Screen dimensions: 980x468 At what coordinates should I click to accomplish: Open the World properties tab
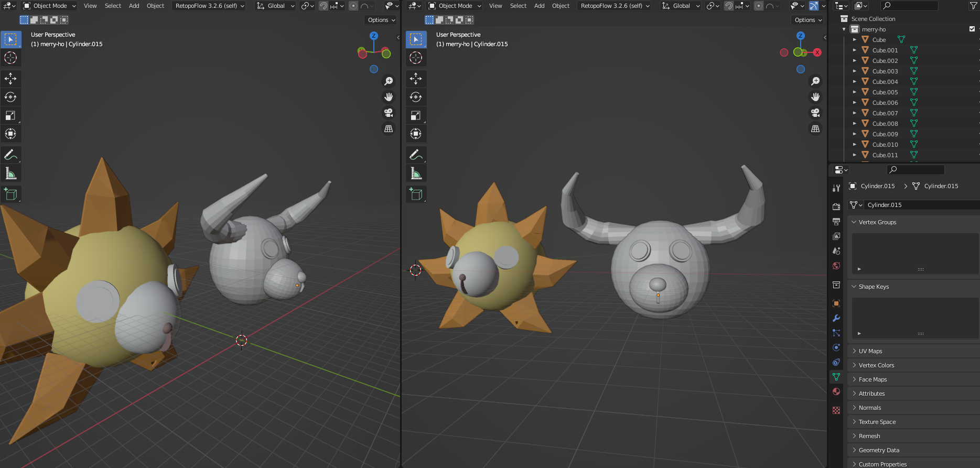tap(836, 266)
